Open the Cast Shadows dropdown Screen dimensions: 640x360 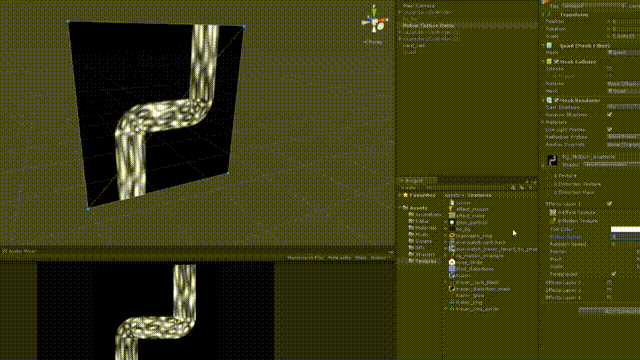coord(623,107)
